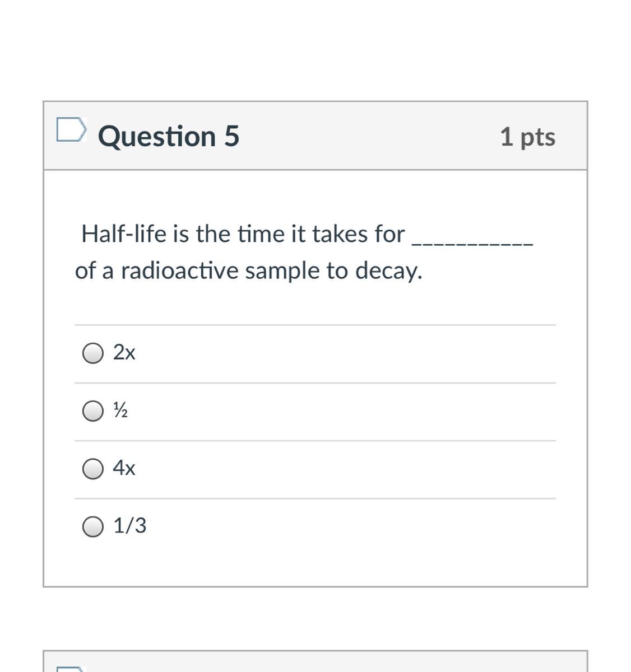Click the gray Question 5 header bar
This screenshot has height=672, width=631.
pyautogui.click(x=364, y=136)
